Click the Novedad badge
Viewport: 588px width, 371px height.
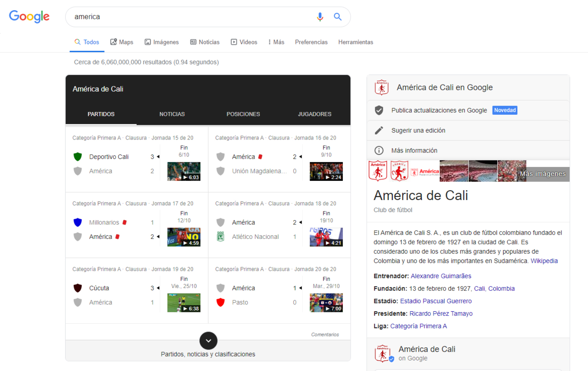coord(505,110)
